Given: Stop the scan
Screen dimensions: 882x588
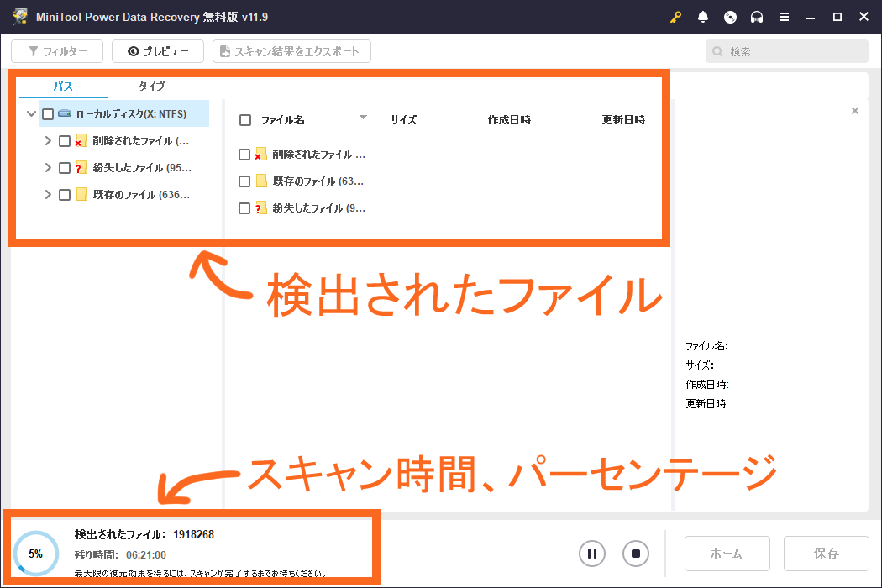Looking at the screenshot, I should point(636,554).
